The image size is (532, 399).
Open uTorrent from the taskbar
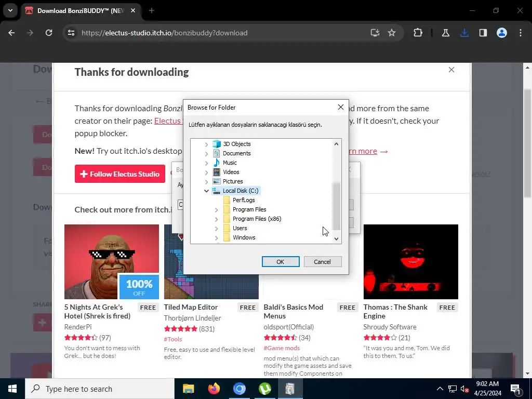(264, 389)
